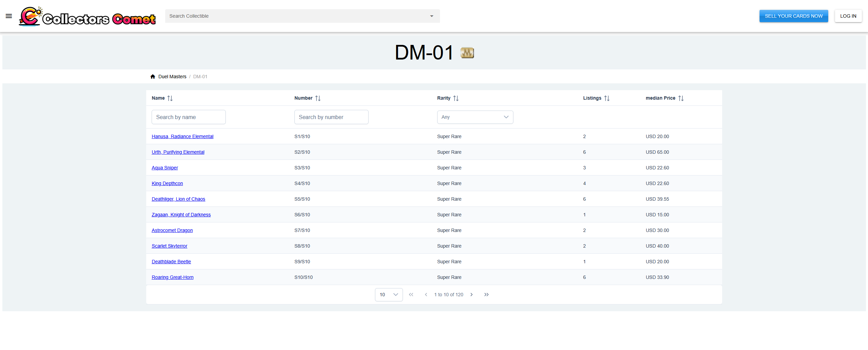Click the Collectors Comet logo
This screenshot has width=868, height=350.
[x=87, y=16]
